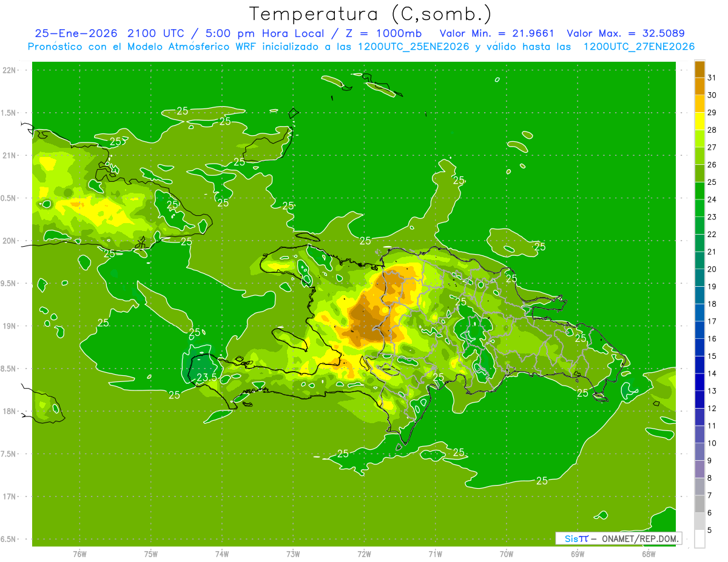Click the '17N' latitude axis label
The image size is (728, 562).
tap(10, 497)
